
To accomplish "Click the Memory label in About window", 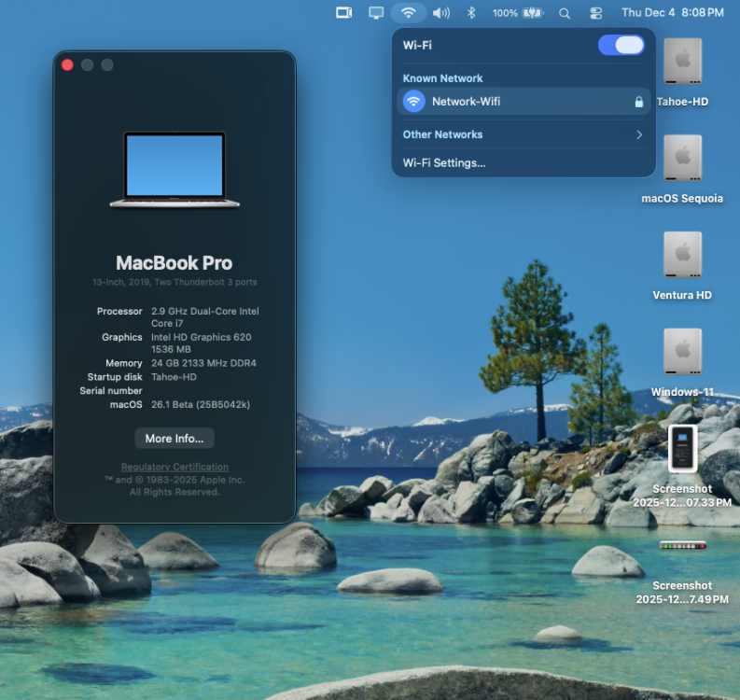I will click(x=124, y=363).
